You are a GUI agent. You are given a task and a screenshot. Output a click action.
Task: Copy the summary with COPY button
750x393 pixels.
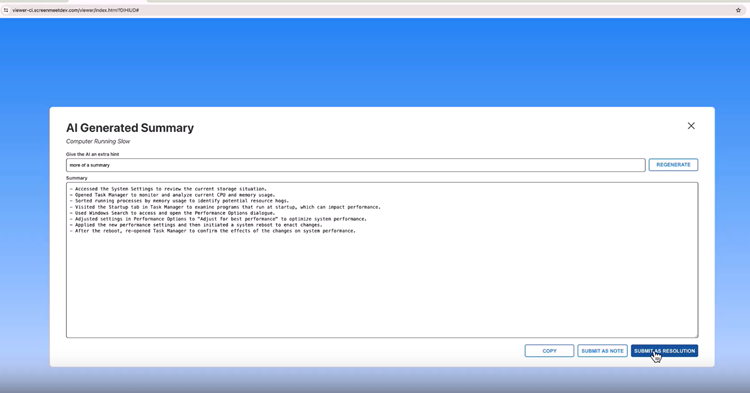(x=549, y=351)
